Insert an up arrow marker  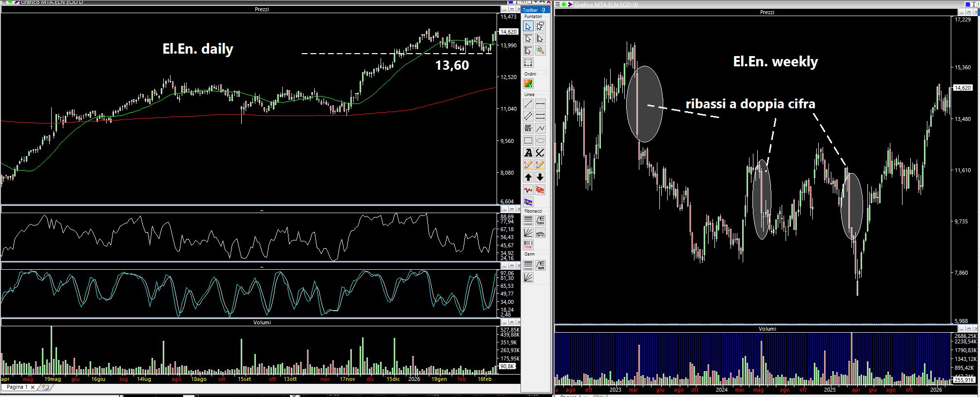pos(528,177)
